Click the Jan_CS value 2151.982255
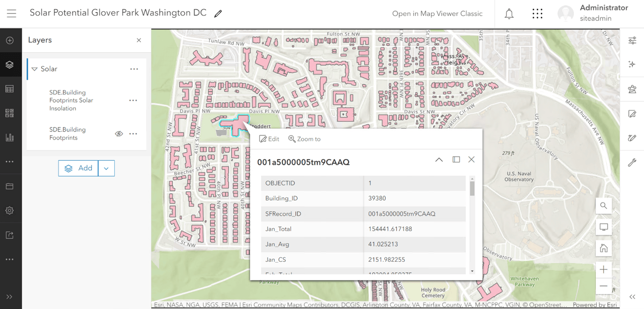Screen dimensions: 644x309 tap(386, 259)
